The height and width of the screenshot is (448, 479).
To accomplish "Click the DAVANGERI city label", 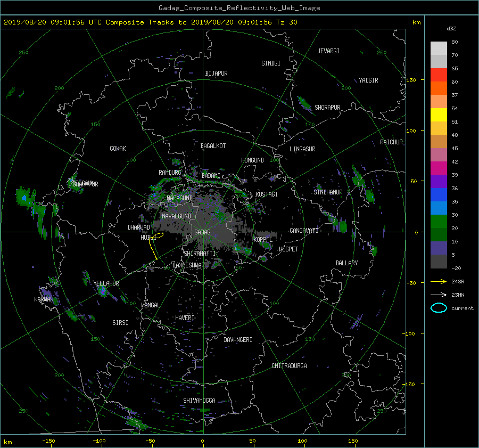I will (238, 340).
